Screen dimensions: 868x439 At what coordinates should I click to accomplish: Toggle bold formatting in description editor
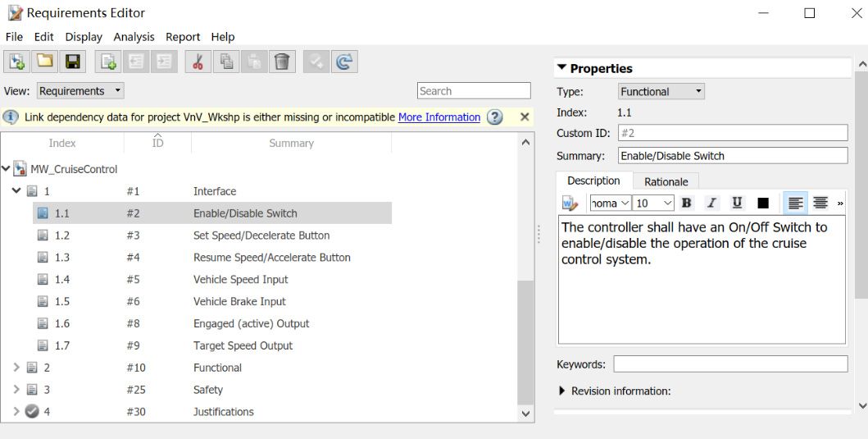687,203
